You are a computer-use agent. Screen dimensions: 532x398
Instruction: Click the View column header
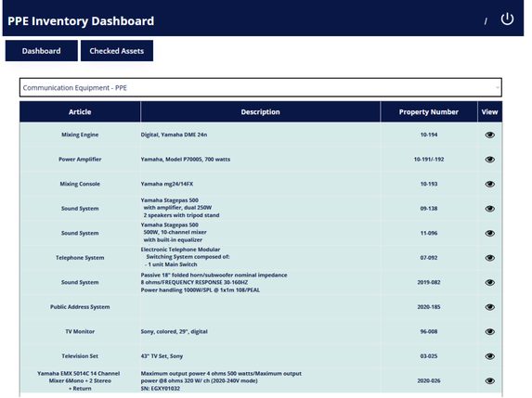click(489, 112)
